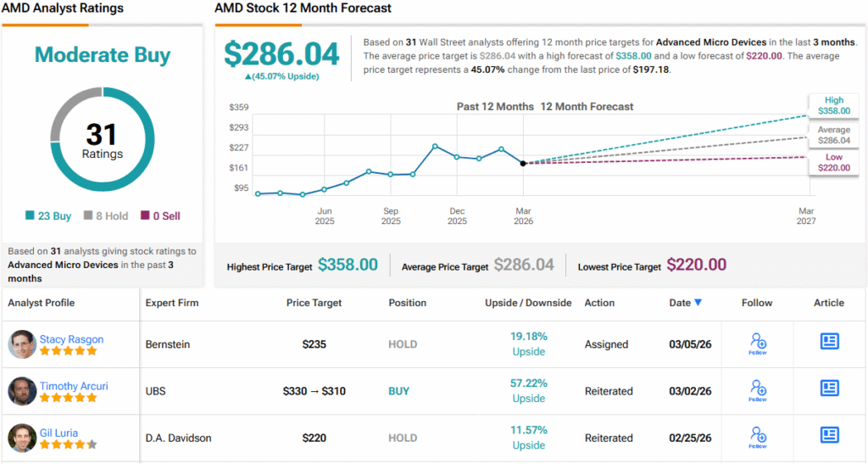Open Gil Luria analyst profile link
Viewport: 868px width, 464px height.
click(60, 433)
